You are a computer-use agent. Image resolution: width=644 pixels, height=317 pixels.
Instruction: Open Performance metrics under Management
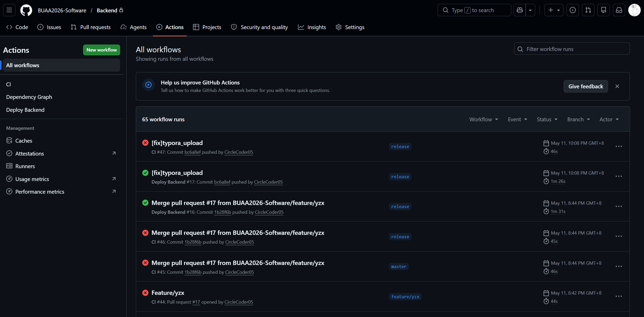(x=61, y=192)
